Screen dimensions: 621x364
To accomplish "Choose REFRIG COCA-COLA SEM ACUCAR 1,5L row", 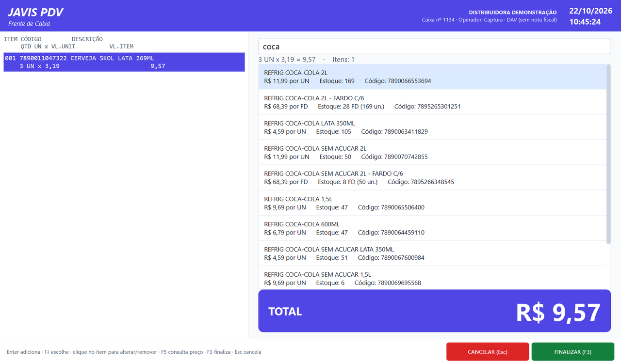I will [432, 278].
